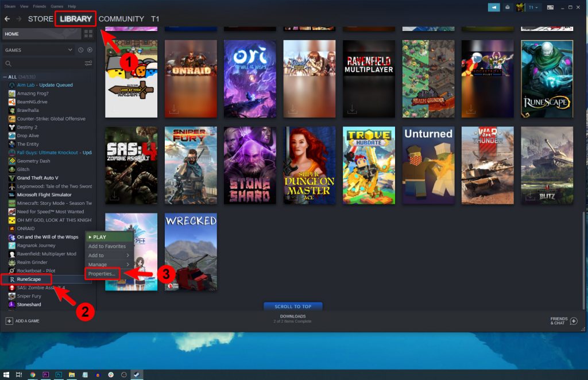The width and height of the screenshot is (588, 380).
Task: Select the Brawlhalla icon in sidebar
Action: (x=12, y=111)
